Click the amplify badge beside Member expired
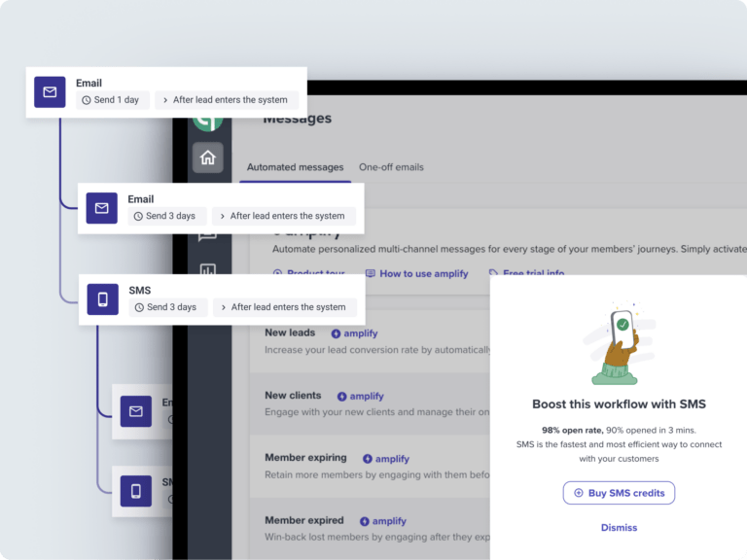The image size is (747, 560). click(x=383, y=521)
